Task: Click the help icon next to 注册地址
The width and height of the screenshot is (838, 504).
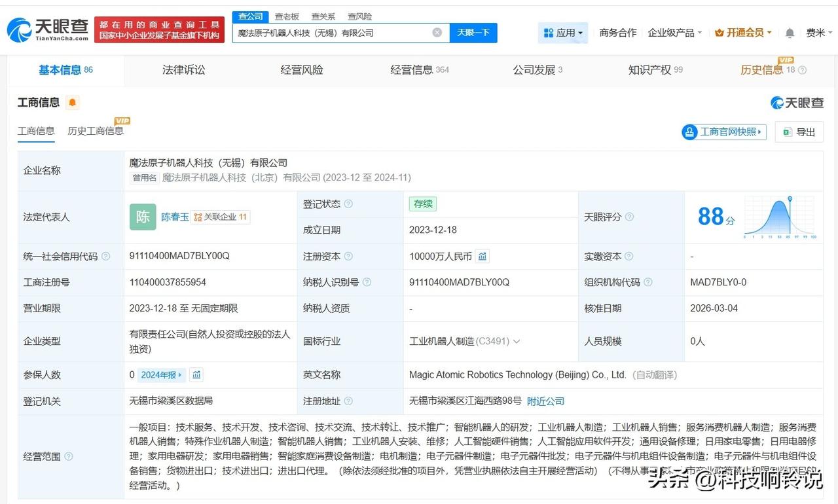Action: coord(348,401)
